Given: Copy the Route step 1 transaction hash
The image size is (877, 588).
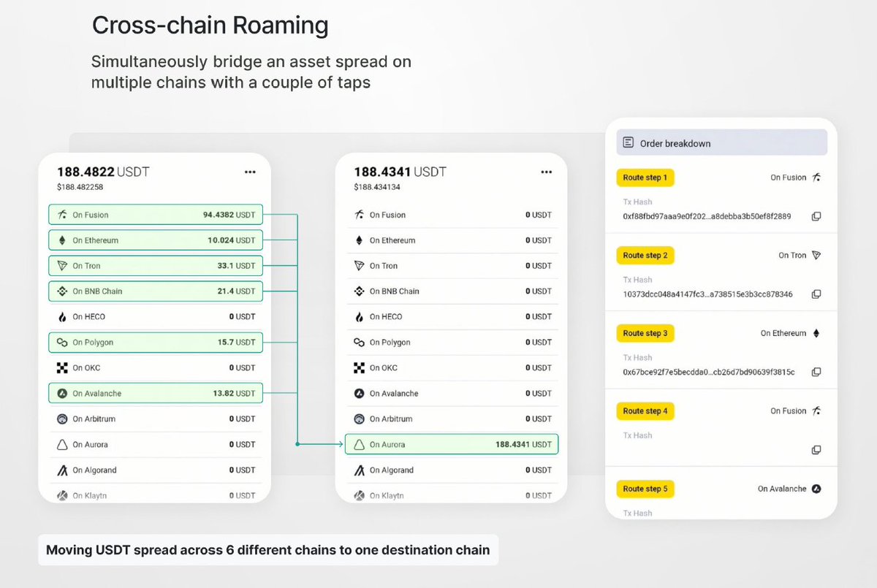Looking at the screenshot, I should click(x=816, y=216).
